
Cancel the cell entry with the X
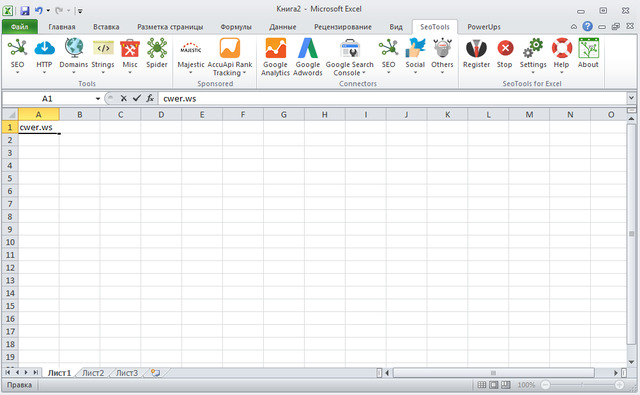[x=124, y=98]
